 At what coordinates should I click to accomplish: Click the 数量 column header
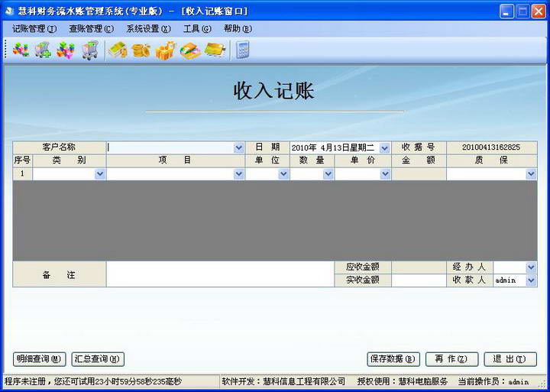point(312,160)
